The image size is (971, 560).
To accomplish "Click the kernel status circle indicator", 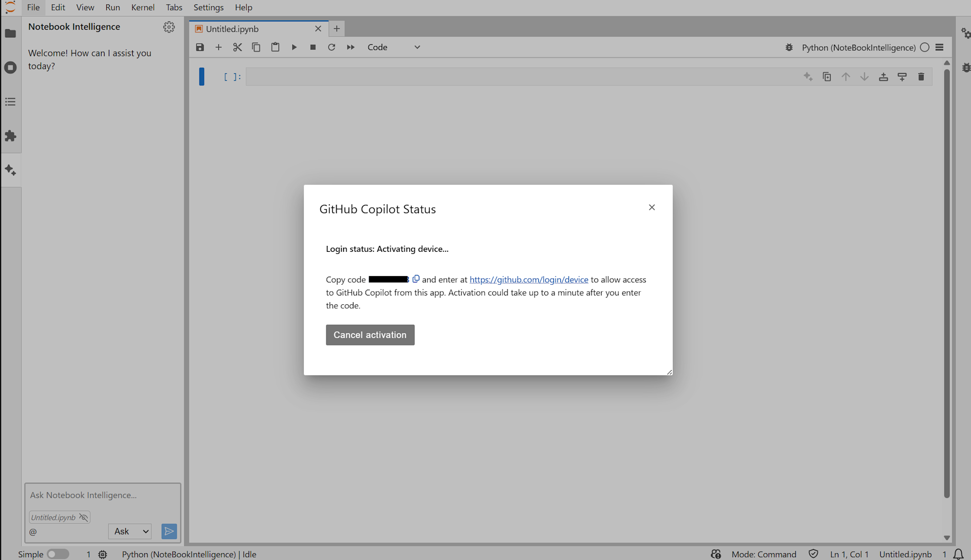I will click(x=925, y=47).
